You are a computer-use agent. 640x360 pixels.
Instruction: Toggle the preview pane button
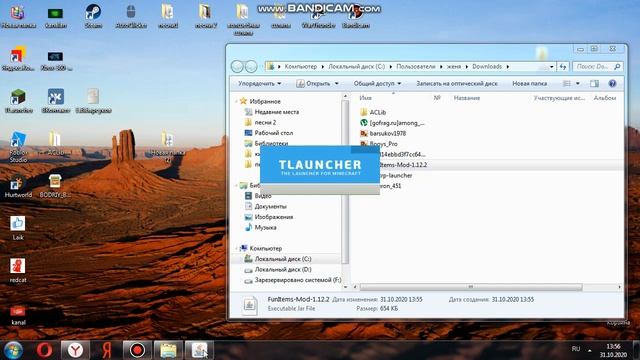click(594, 83)
